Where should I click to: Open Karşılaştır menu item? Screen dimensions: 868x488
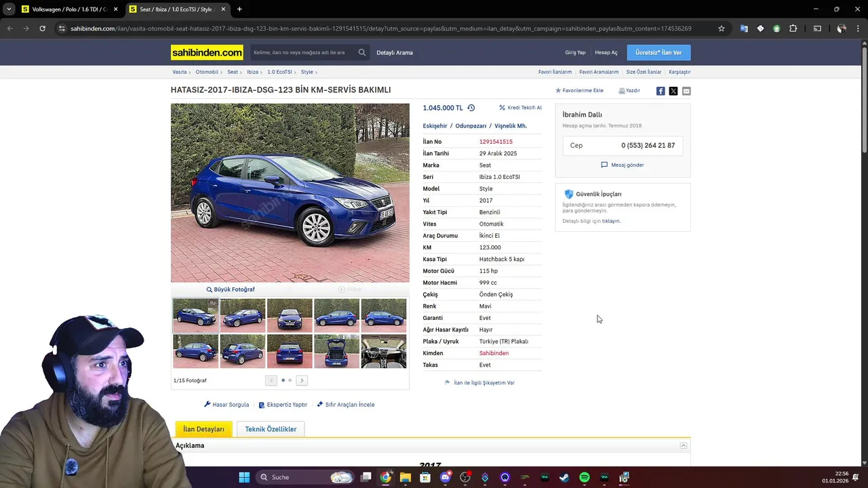point(679,72)
